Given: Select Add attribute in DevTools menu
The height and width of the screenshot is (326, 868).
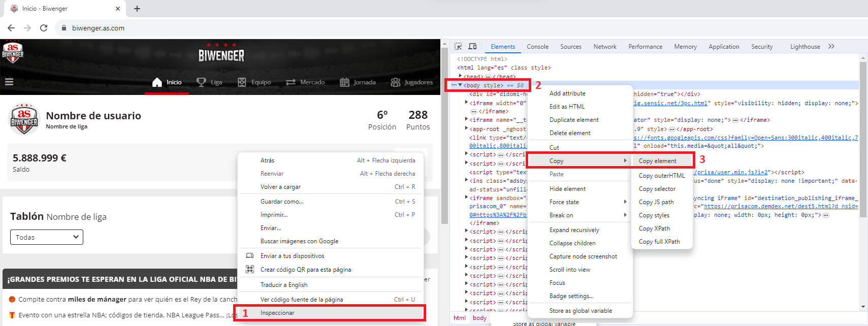Looking at the screenshot, I should click(580, 93).
